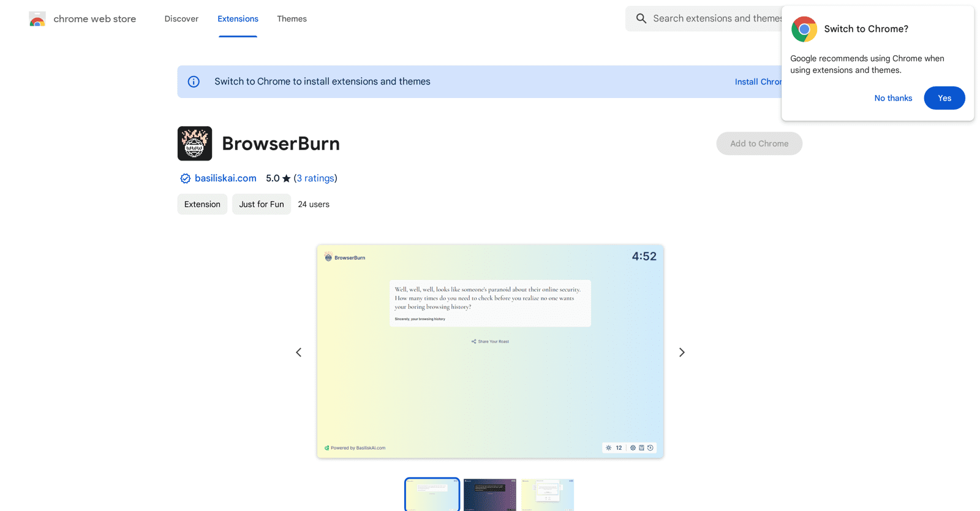The height and width of the screenshot is (511, 980).
Task: Click the brightness sun icon in screenshot
Action: pos(609,448)
